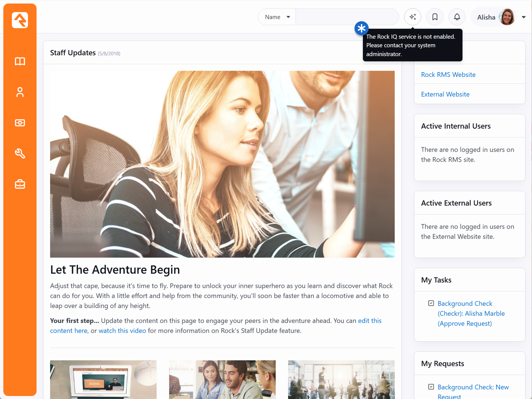This screenshot has width=532, height=399.
Task: Click the 'My Requests' heading
Action: point(442,363)
